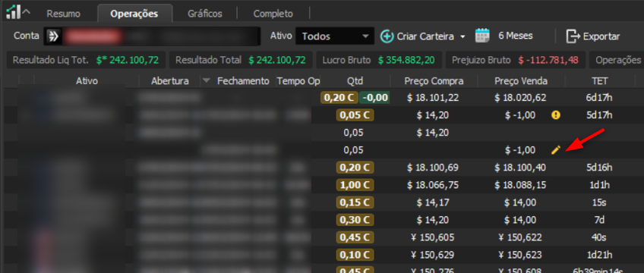
Task: Click the Exportar icon
Action: (x=573, y=36)
